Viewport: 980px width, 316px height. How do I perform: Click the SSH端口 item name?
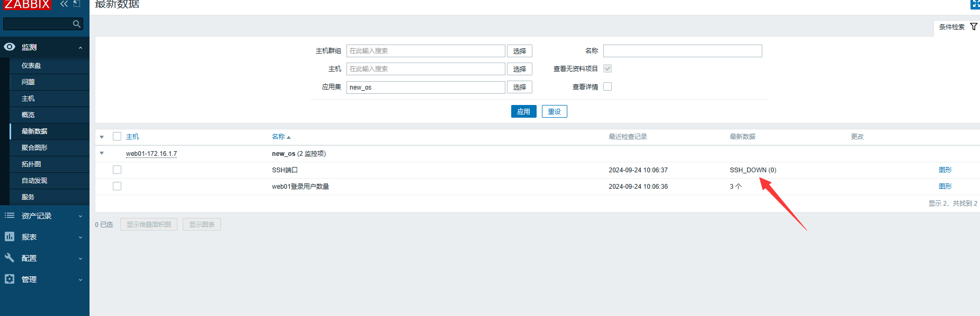coord(285,170)
